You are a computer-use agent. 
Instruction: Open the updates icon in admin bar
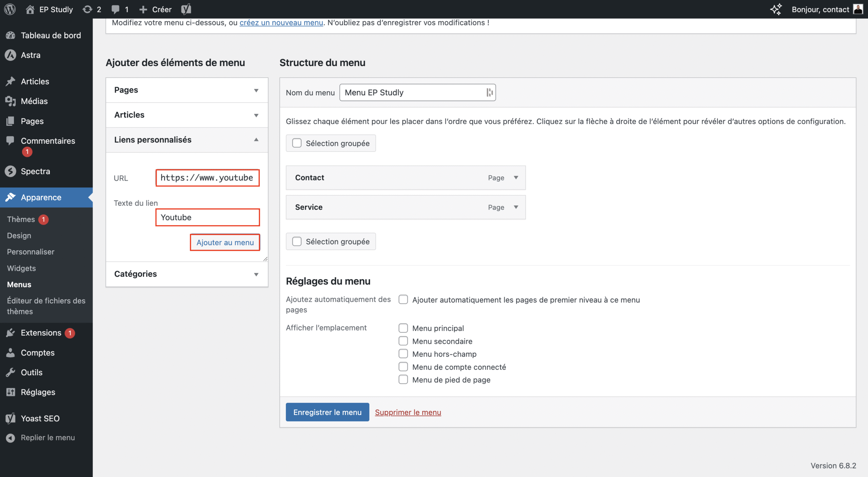click(87, 9)
